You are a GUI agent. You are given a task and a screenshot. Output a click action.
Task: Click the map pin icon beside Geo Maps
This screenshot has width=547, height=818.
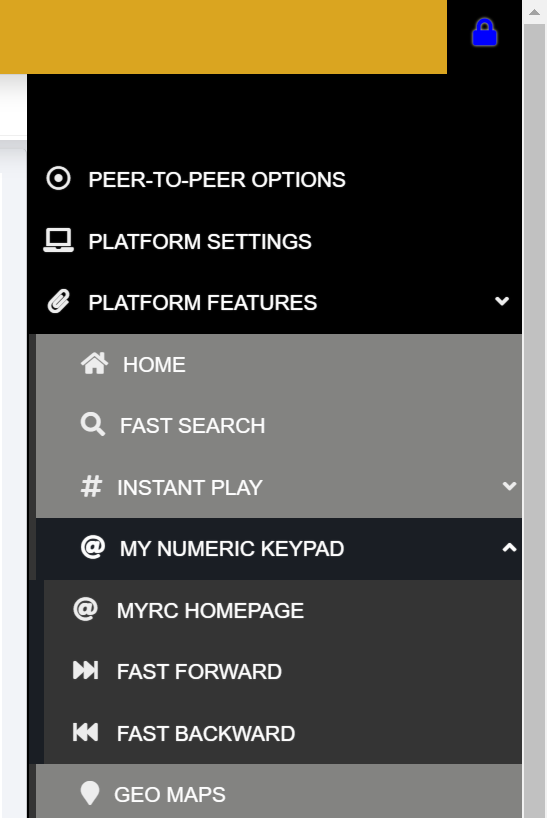pos(90,793)
